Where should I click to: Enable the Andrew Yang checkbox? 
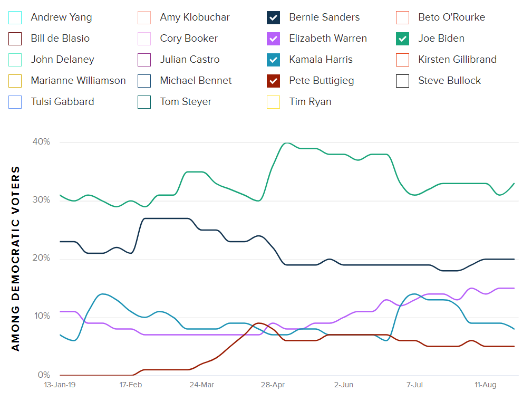[x=15, y=17]
